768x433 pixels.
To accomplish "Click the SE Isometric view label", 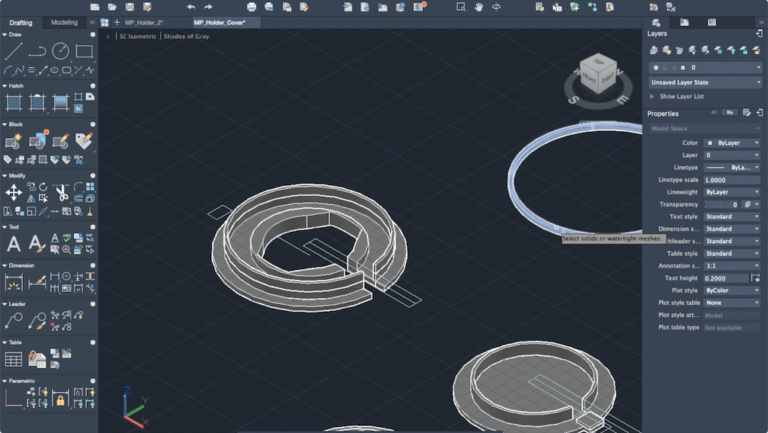I will point(138,36).
